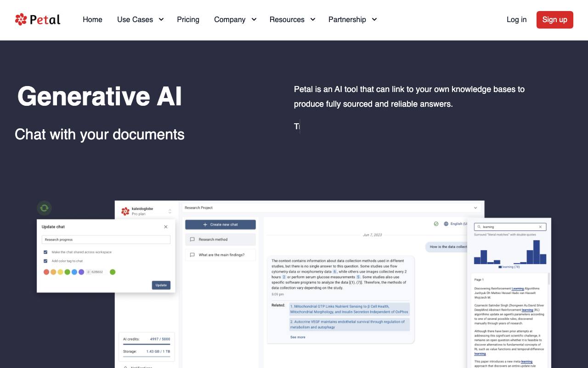
Task: Click the Research progress name field
Action: [106, 240]
